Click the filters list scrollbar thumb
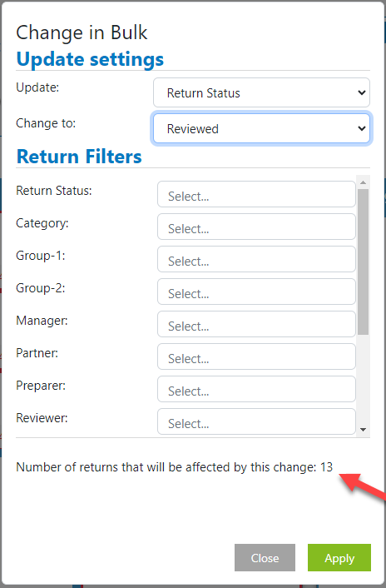 point(364,262)
